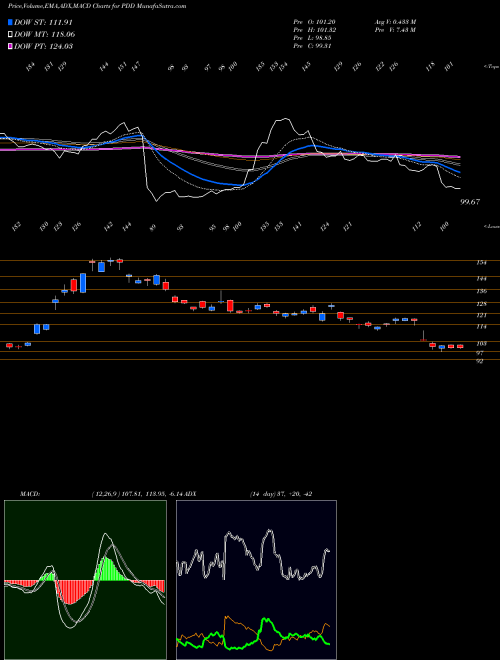Click the magenta DOW PT legend swatch
This screenshot has width=500, height=660.
point(10,46)
